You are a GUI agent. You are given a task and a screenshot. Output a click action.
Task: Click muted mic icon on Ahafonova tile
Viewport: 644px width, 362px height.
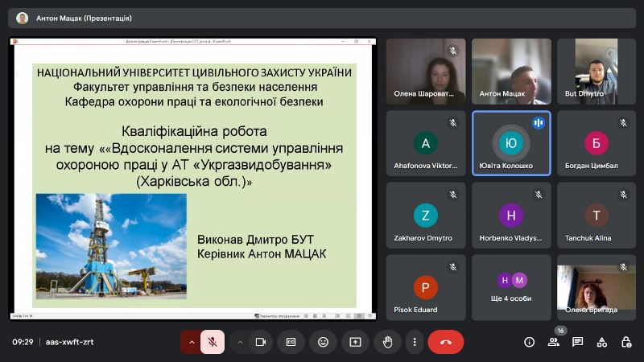453,123
